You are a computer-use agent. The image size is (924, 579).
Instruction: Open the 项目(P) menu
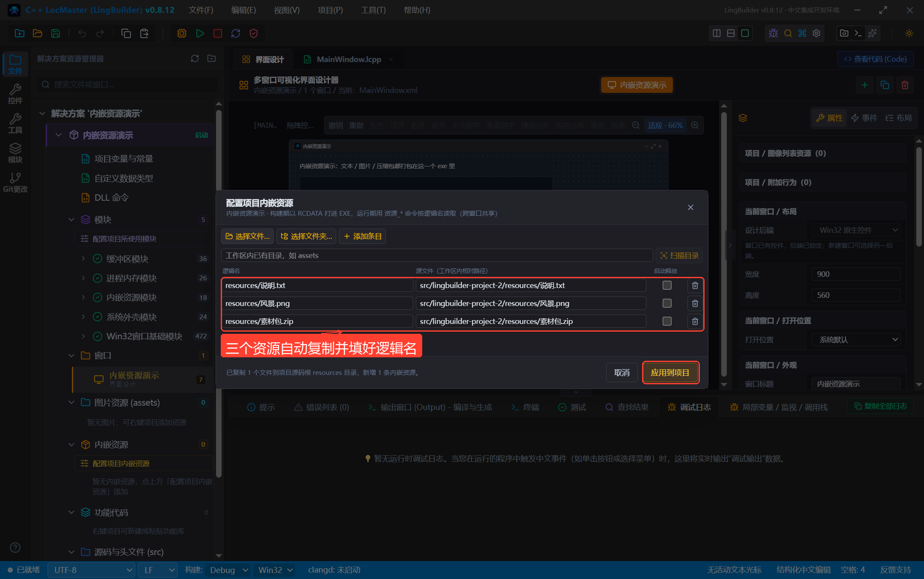click(330, 10)
